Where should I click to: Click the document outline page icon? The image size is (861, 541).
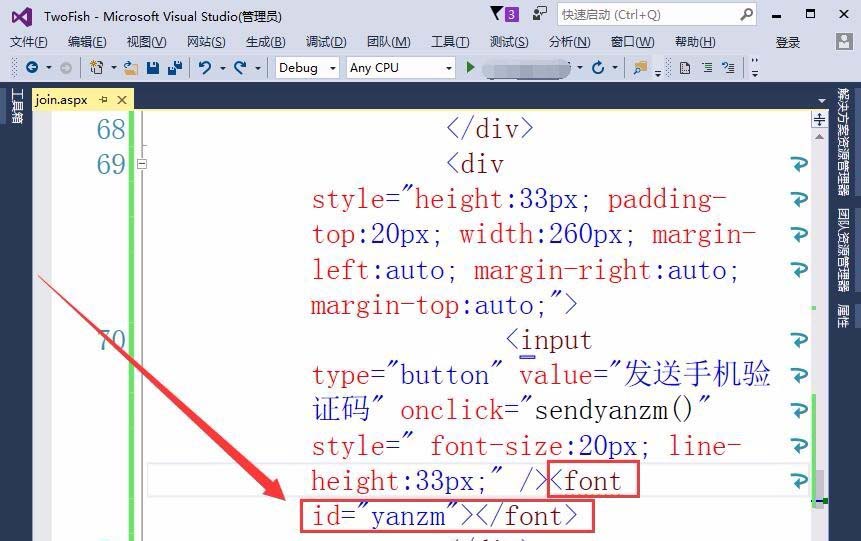685,68
